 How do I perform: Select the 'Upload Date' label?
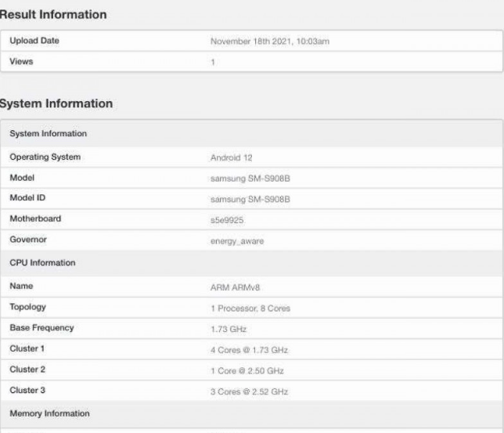pos(34,41)
